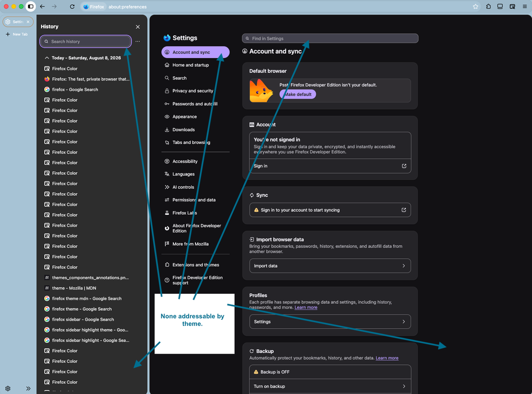532x394 pixels.
Task: Click the Firefox fox illustration in Default browser
Action: pyautogui.click(x=260, y=90)
